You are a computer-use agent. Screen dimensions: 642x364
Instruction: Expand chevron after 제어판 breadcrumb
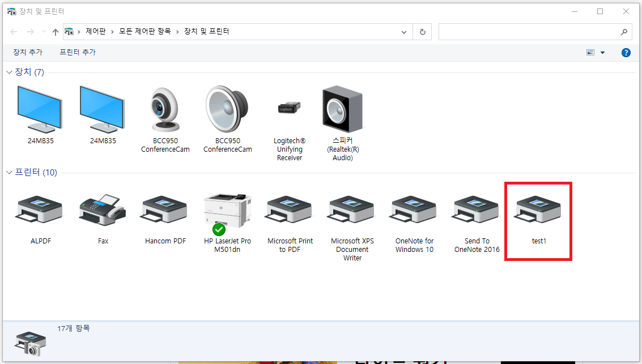click(x=112, y=32)
